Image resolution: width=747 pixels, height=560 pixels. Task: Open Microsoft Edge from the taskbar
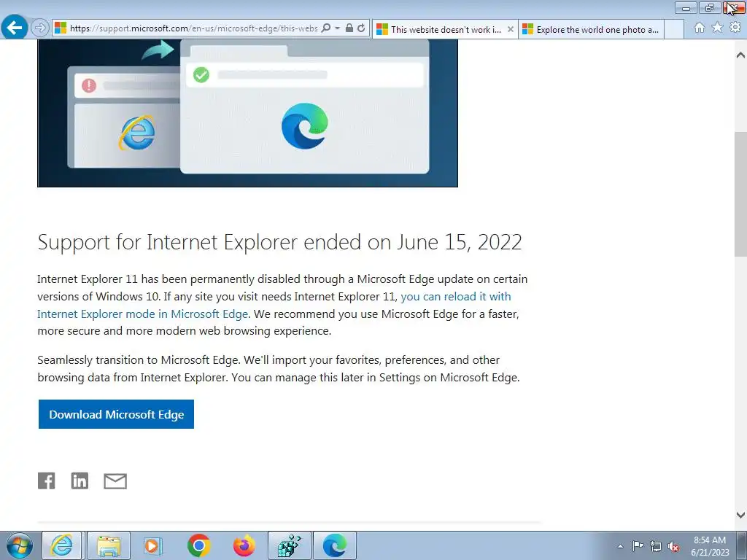334,545
